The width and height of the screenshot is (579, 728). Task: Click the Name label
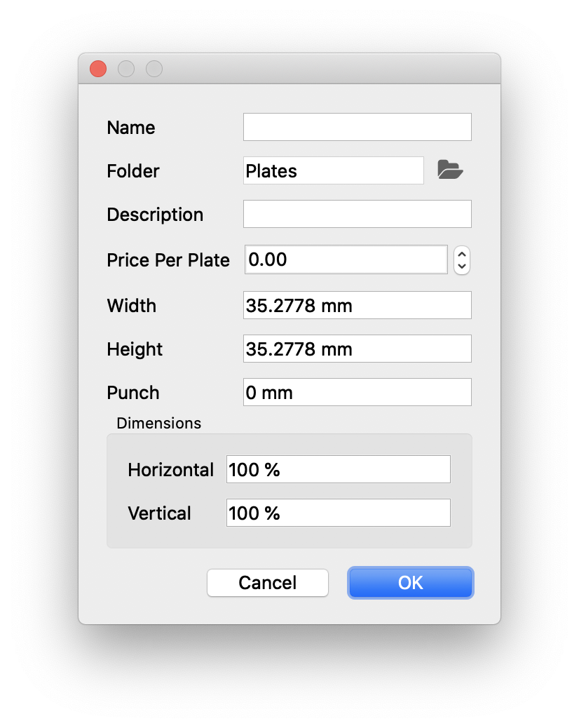click(x=130, y=128)
